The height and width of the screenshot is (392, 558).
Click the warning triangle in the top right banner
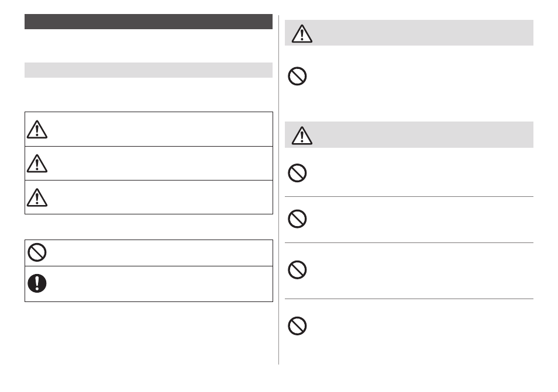pos(302,34)
